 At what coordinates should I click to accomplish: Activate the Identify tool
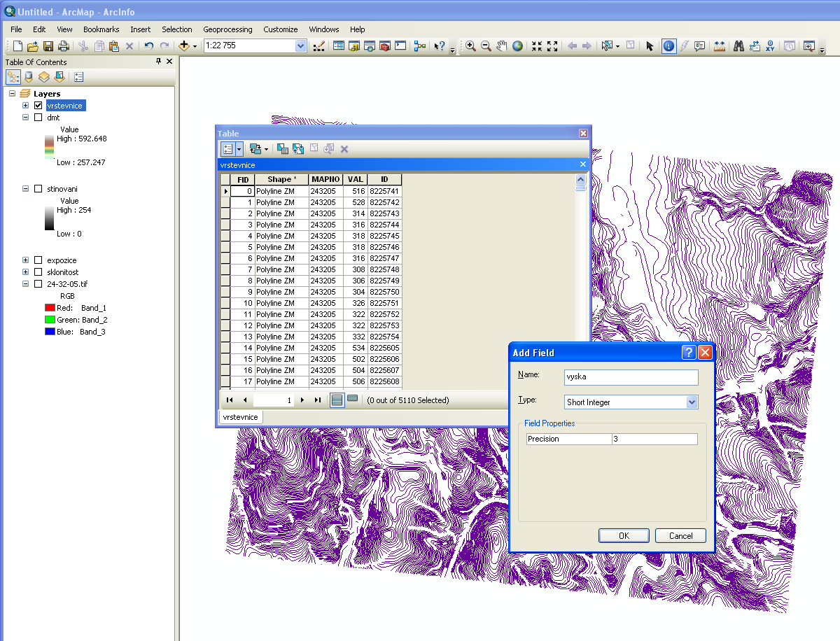pyautogui.click(x=669, y=46)
